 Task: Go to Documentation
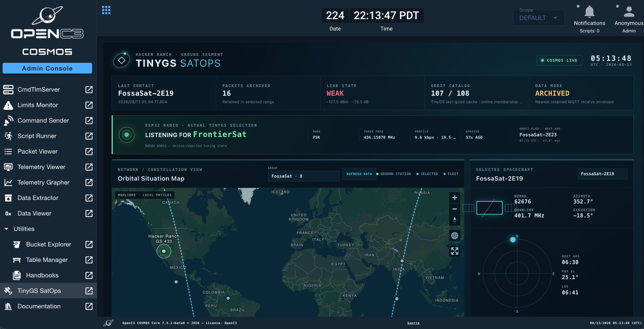[39, 306]
